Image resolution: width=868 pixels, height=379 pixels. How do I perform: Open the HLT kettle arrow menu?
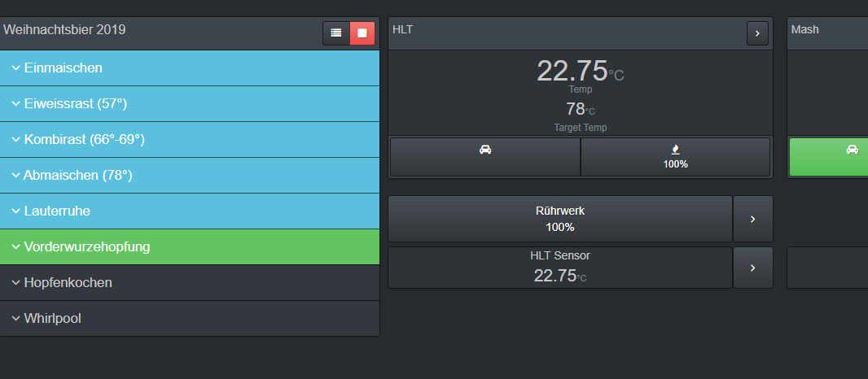point(757,33)
